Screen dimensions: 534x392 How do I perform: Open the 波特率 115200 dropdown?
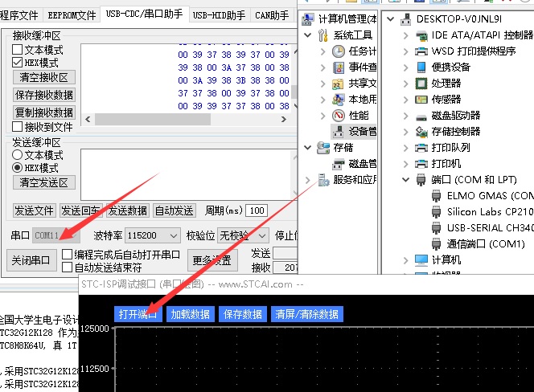click(x=153, y=235)
